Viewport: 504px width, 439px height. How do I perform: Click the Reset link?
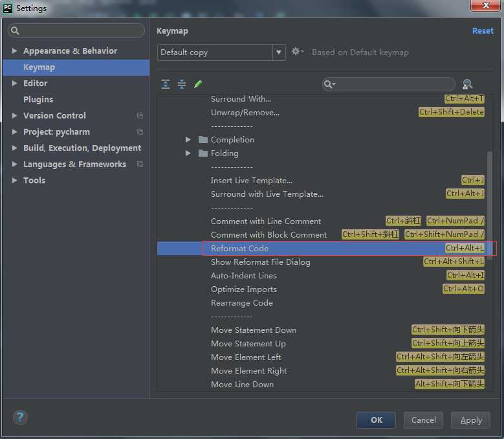tap(483, 31)
